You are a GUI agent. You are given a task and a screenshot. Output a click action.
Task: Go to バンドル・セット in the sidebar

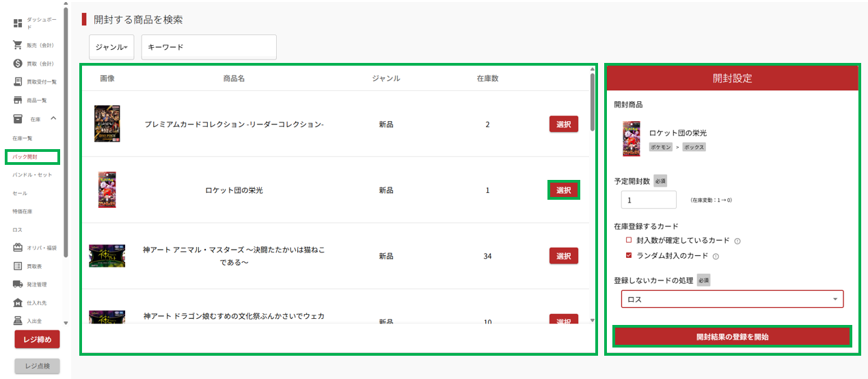pos(32,175)
